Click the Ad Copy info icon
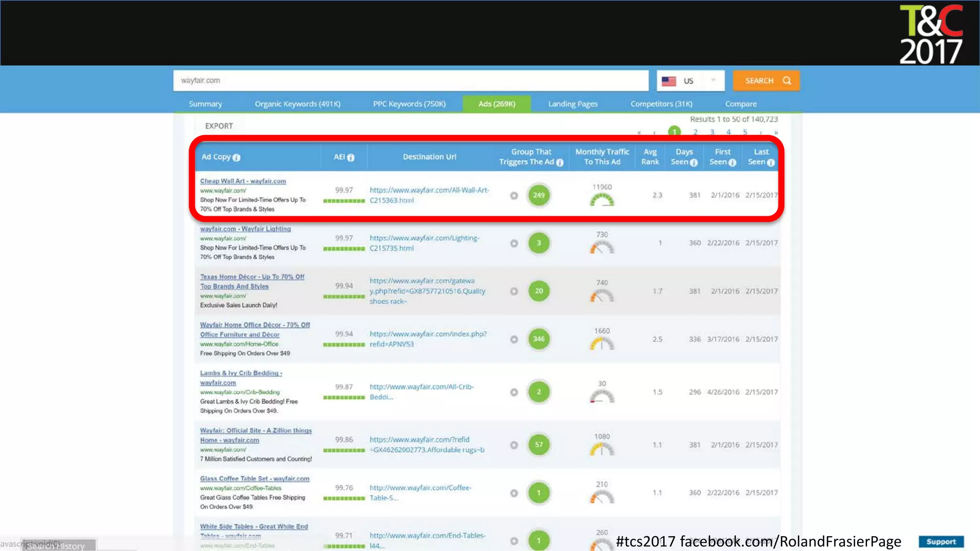Image resolution: width=980 pixels, height=551 pixels. pos(236,157)
